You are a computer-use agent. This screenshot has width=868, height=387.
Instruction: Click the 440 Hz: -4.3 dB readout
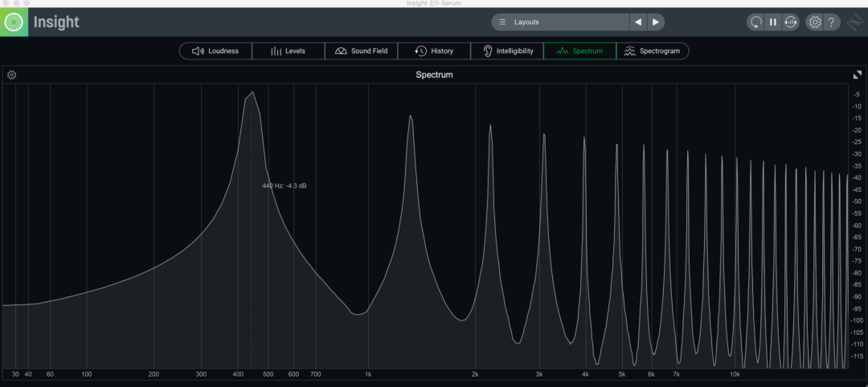pyautogui.click(x=285, y=185)
